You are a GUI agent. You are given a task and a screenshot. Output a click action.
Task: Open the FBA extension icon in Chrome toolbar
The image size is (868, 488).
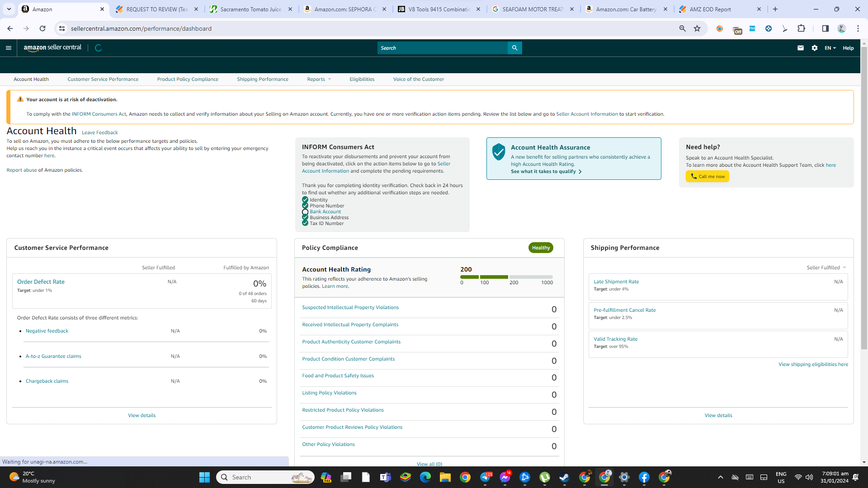(x=752, y=28)
